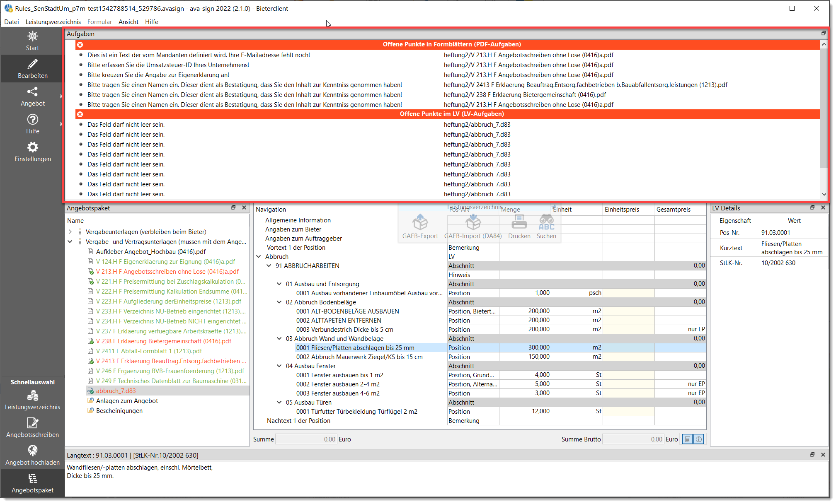
Task: Select Bescheinigungen folder in tree
Action: coord(119,411)
